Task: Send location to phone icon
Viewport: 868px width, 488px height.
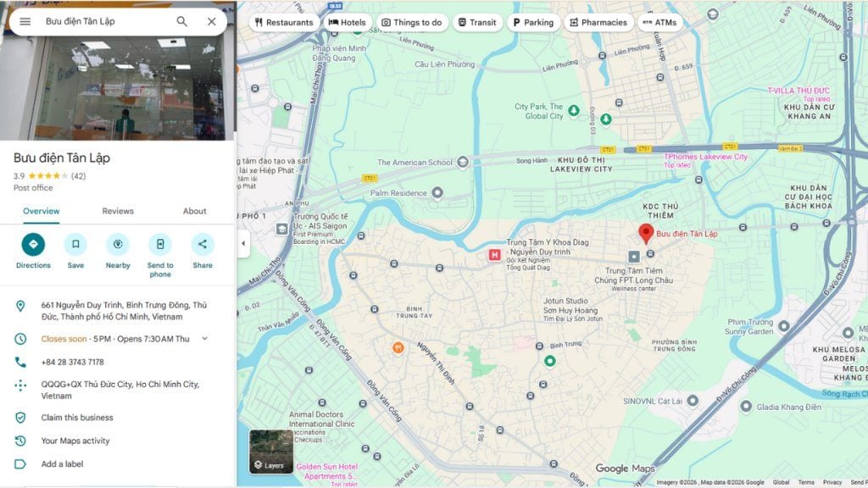Action: click(160, 245)
